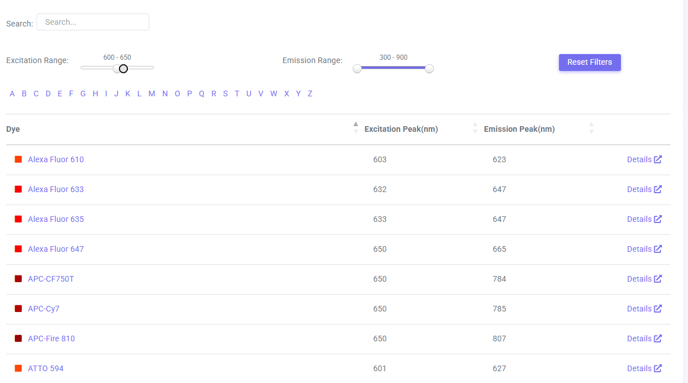Click the ATTO 594 color swatch

pos(18,368)
